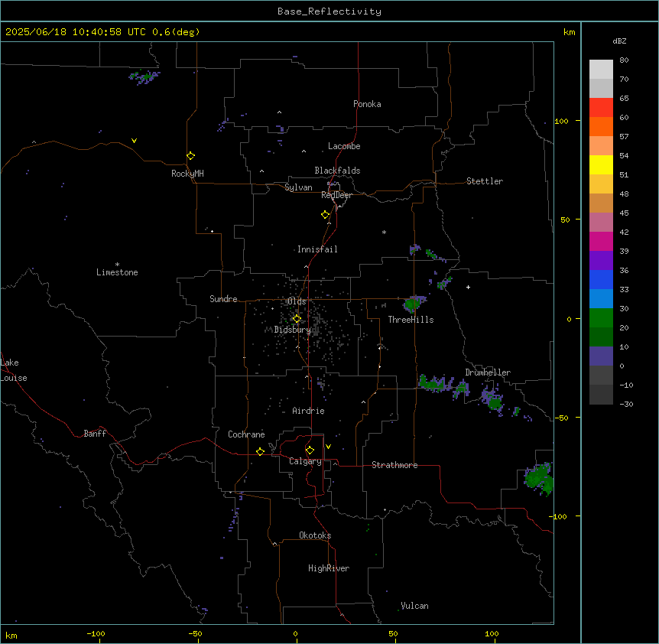Image resolution: width=659 pixels, height=644 pixels.
Task: Click the yellow diamond marker at Olds
Action: [297, 319]
